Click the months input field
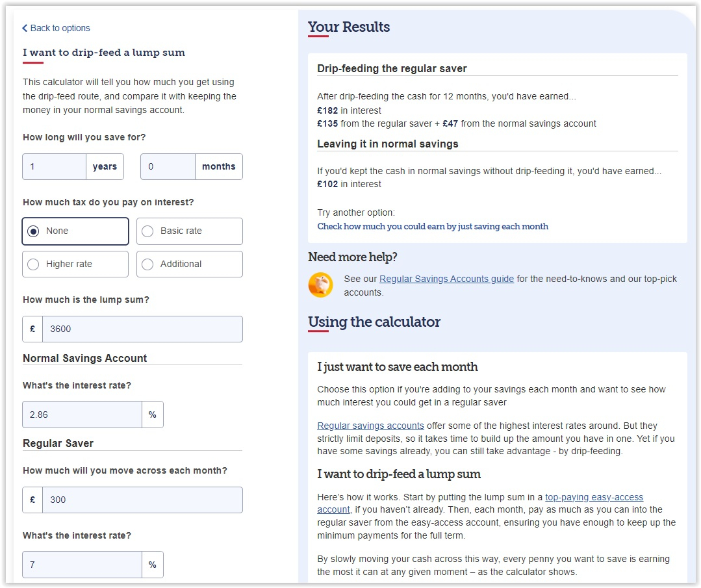701x588 pixels. point(168,166)
